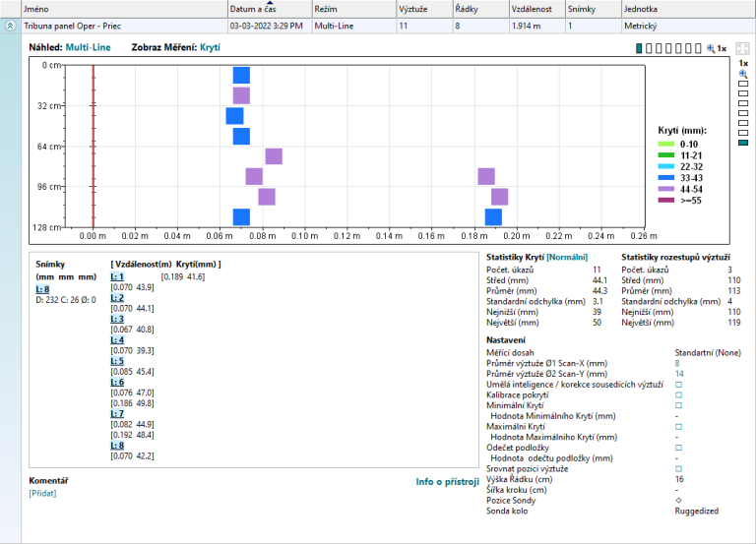The image size is (756, 544).
Task: Click the >=55 magenta legend swatch
Action: click(666, 201)
